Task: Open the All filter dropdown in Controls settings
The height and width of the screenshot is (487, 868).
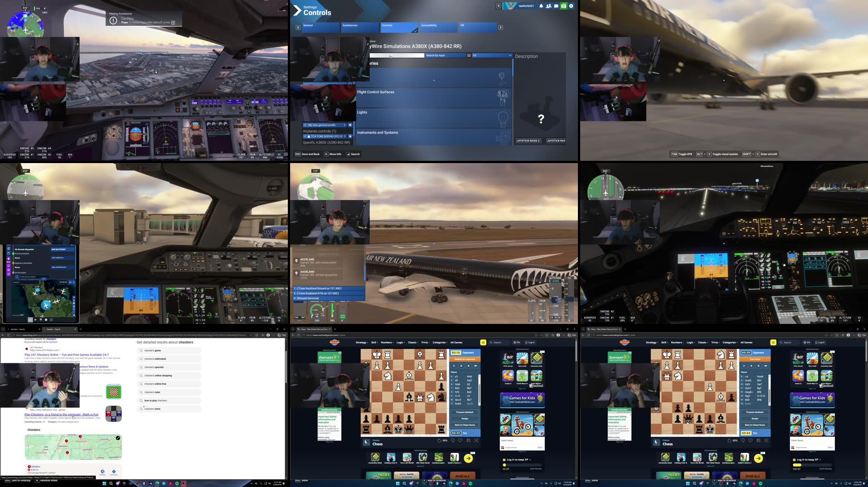Action: 490,55
